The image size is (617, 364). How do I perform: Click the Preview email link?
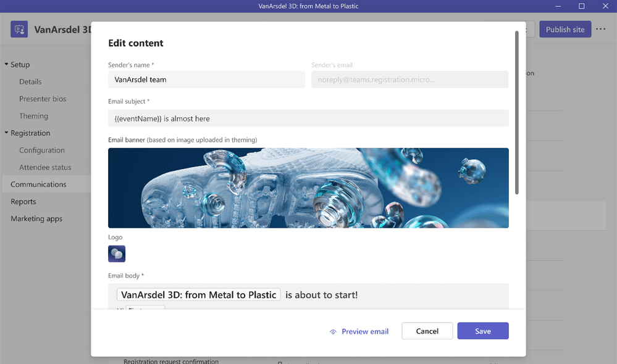[x=365, y=331]
